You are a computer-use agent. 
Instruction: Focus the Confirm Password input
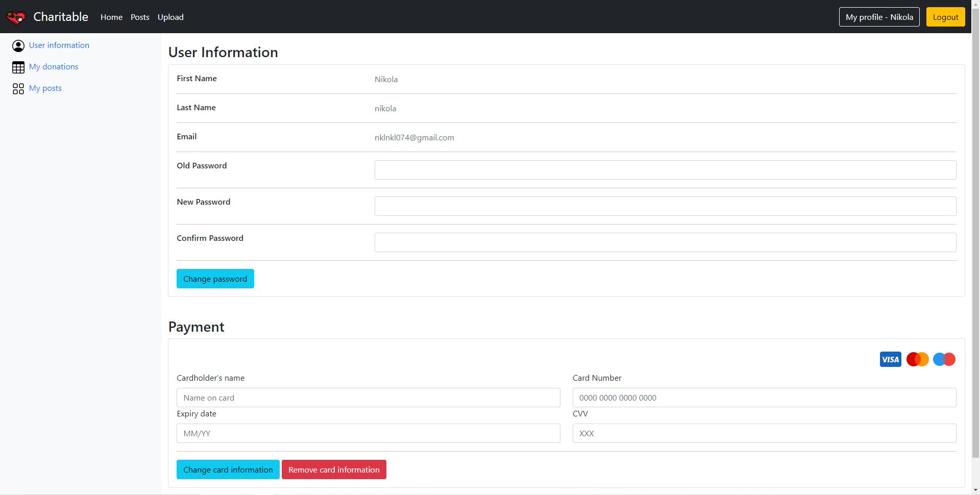[665, 242]
